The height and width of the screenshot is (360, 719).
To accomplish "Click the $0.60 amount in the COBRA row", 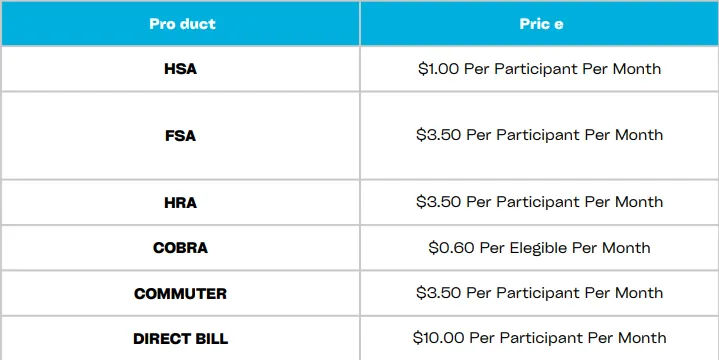I will [452, 248].
